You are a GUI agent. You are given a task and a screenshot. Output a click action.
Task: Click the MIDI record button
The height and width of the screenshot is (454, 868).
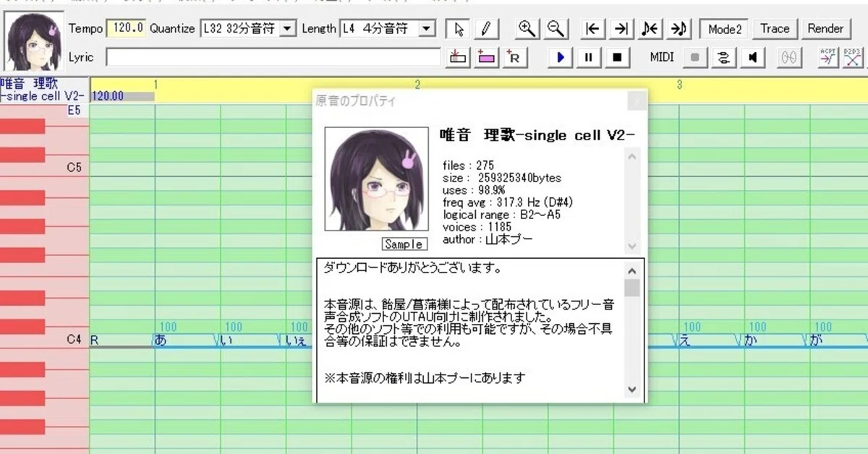(x=695, y=57)
